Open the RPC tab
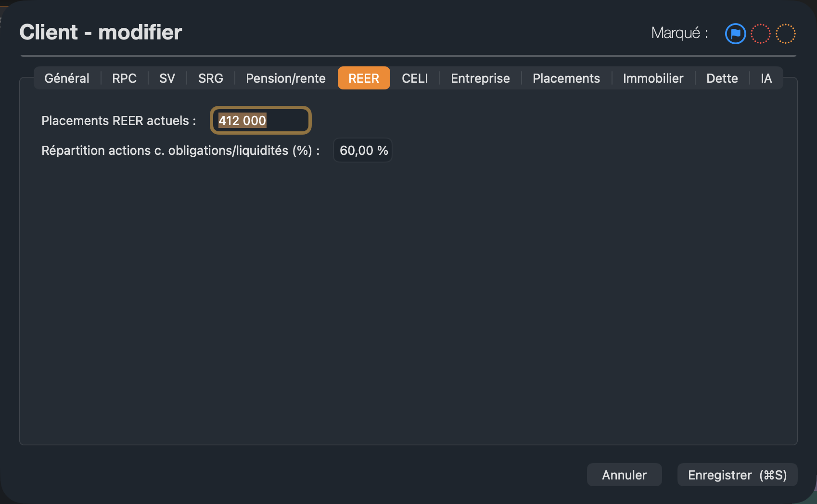 (x=124, y=78)
